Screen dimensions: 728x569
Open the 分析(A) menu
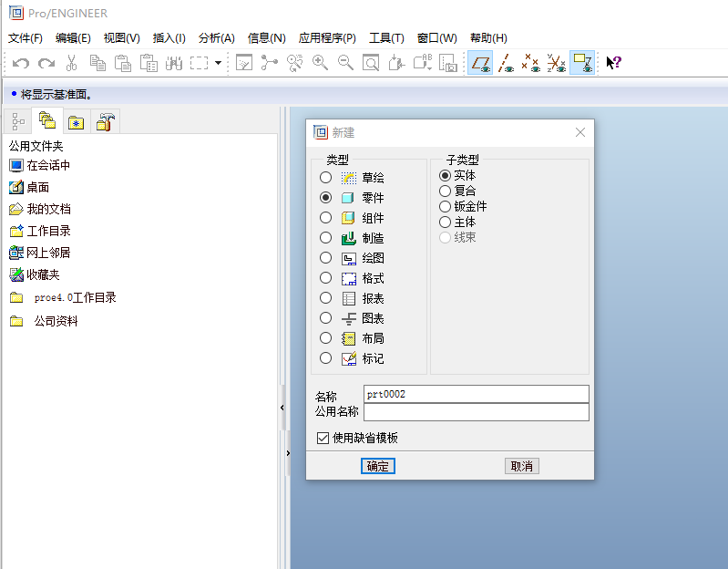[216, 38]
